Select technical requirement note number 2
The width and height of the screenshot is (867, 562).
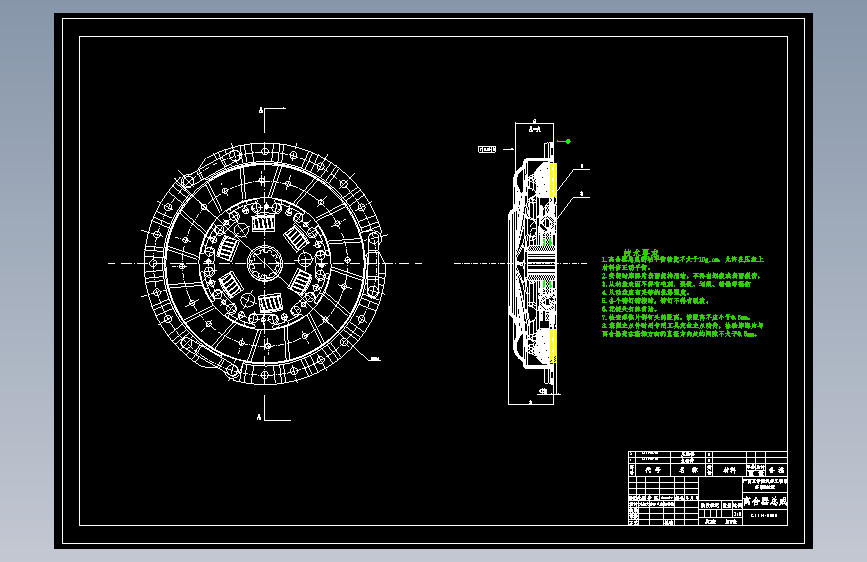(x=681, y=275)
